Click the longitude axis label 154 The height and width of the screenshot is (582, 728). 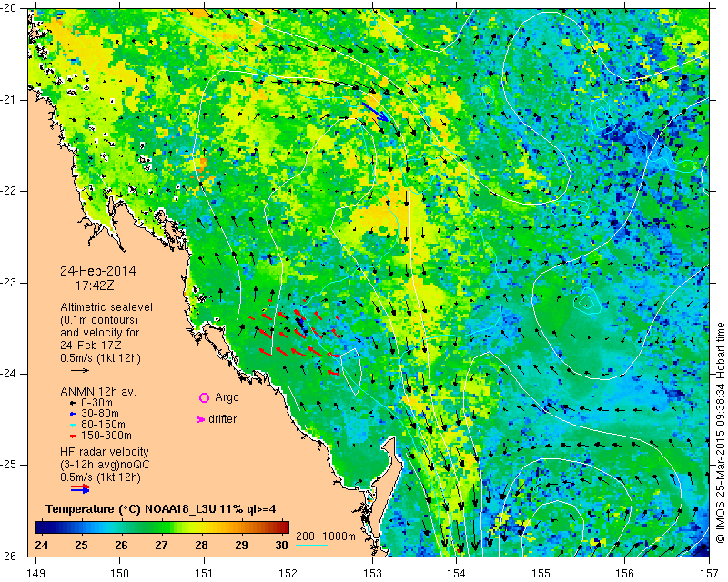[x=457, y=574]
